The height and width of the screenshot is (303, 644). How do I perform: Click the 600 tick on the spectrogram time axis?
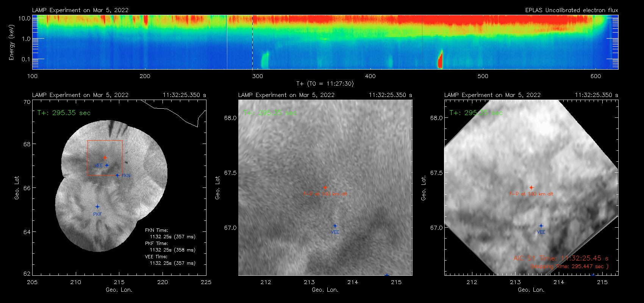[596, 76]
